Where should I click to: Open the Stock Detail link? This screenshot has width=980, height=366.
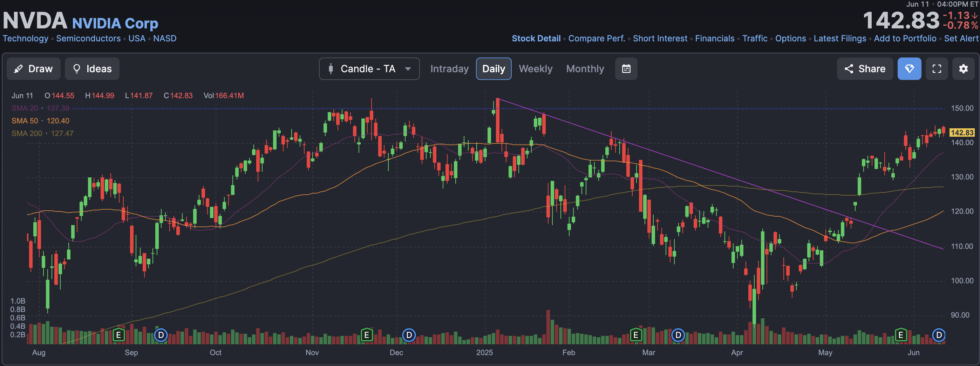click(536, 39)
